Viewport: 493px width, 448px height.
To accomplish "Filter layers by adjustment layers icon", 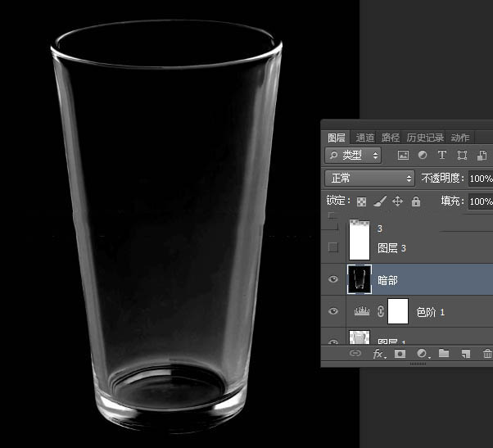I will pos(423,155).
